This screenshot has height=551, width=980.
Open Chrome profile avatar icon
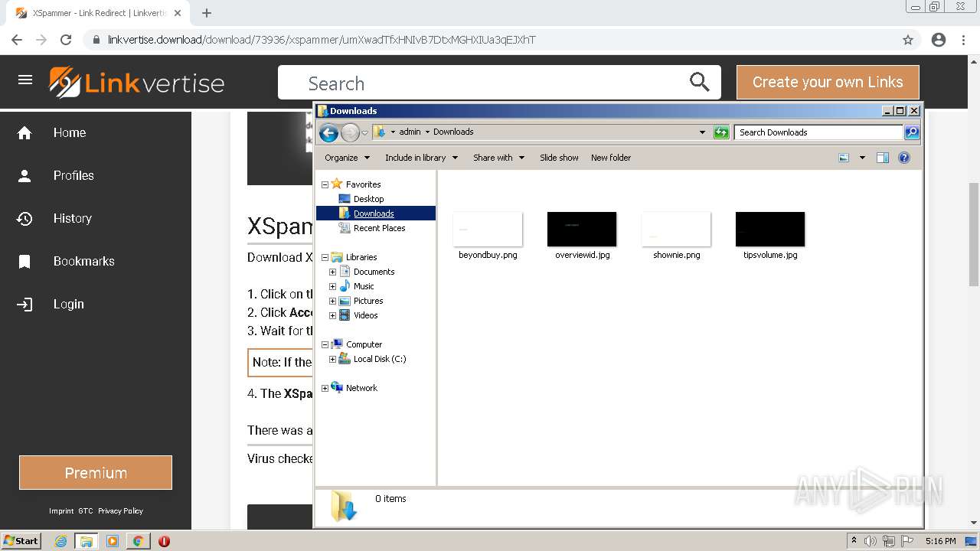coord(939,40)
